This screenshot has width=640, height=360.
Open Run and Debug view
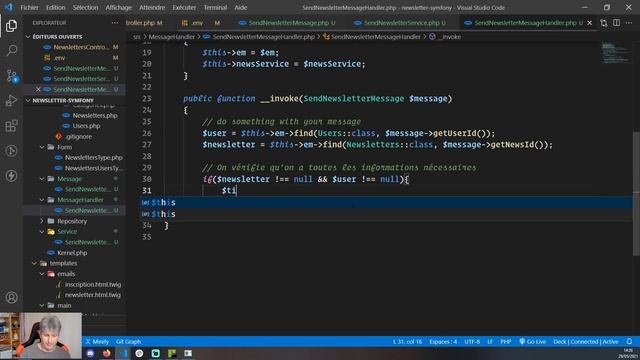point(11,100)
